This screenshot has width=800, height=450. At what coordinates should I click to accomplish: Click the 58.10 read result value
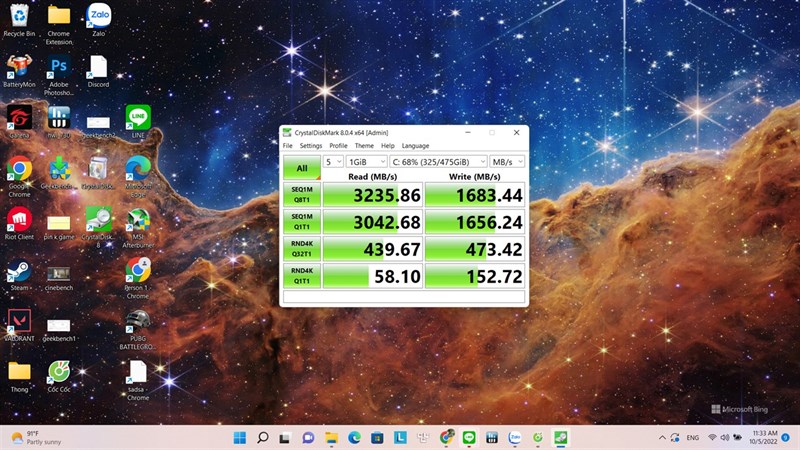(373, 276)
